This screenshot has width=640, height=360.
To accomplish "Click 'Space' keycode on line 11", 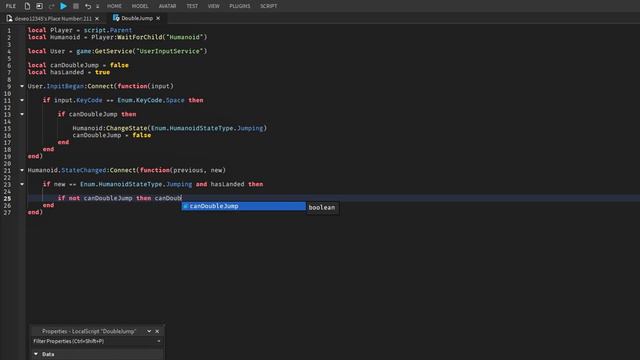I will [x=175, y=100].
